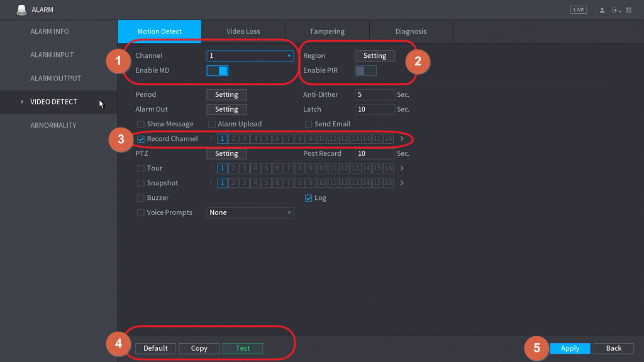Click next arrow in Snapshot channel row

coord(402,183)
